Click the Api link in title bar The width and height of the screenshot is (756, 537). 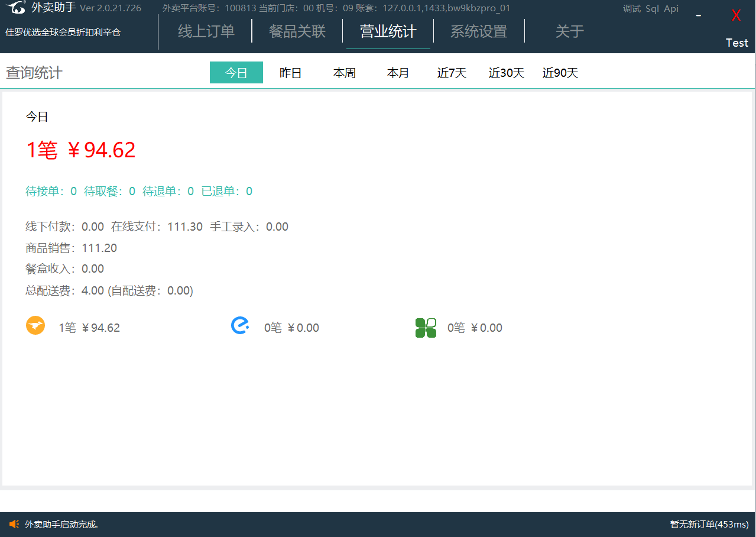671,9
